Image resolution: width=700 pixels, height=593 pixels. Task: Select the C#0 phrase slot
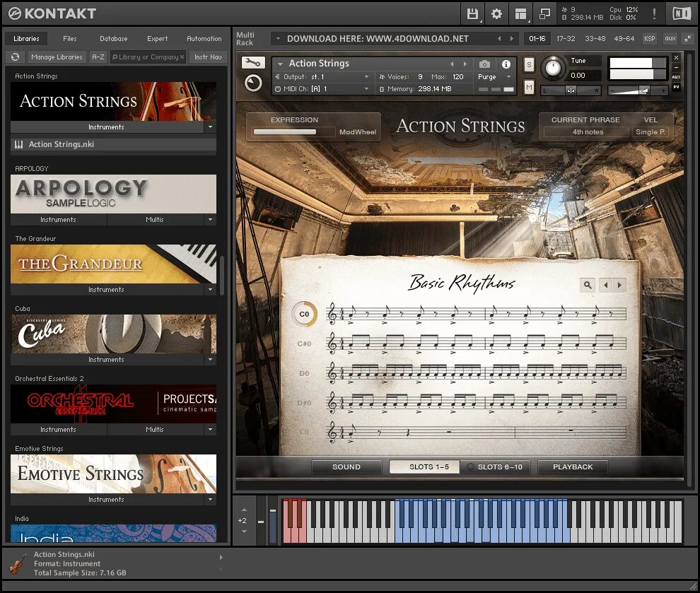[x=304, y=344]
